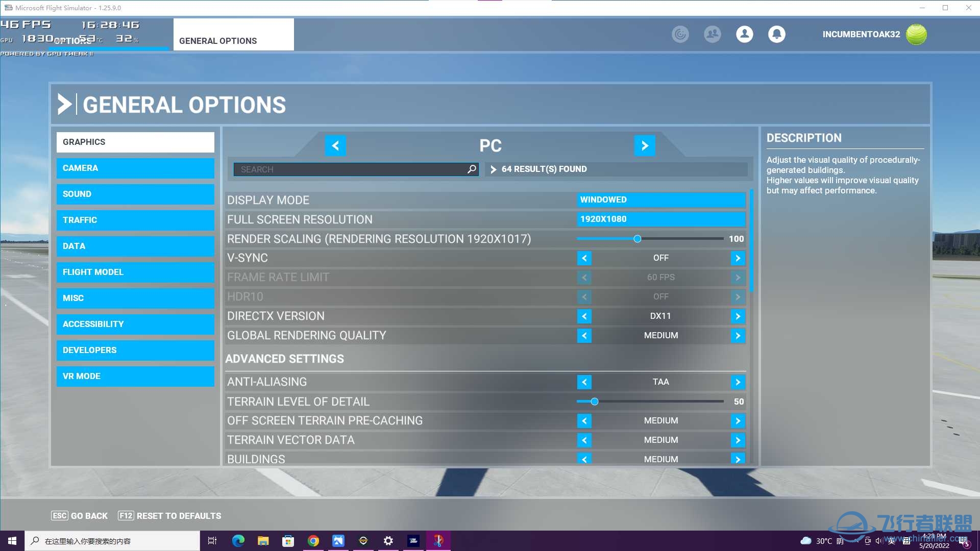The image size is (980, 551).
Task: Toggle HDR10 with its right arrow
Action: [738, 297]
